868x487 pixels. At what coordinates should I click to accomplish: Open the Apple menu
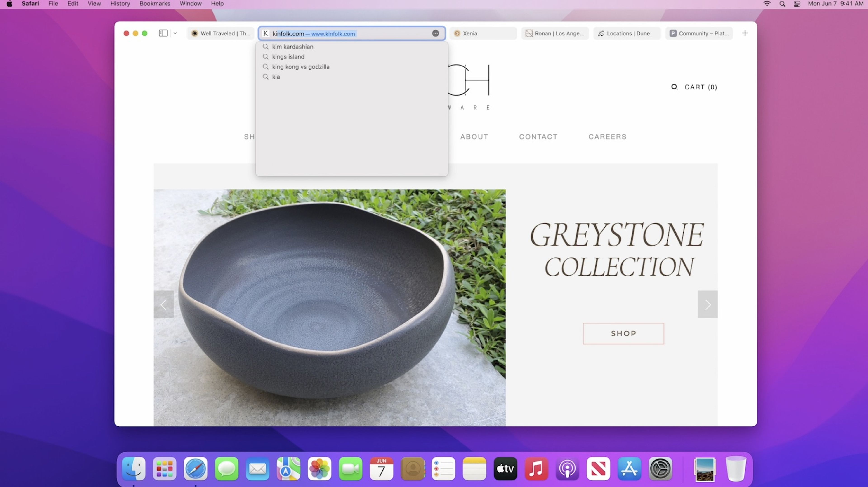click(x=9, y=4)
